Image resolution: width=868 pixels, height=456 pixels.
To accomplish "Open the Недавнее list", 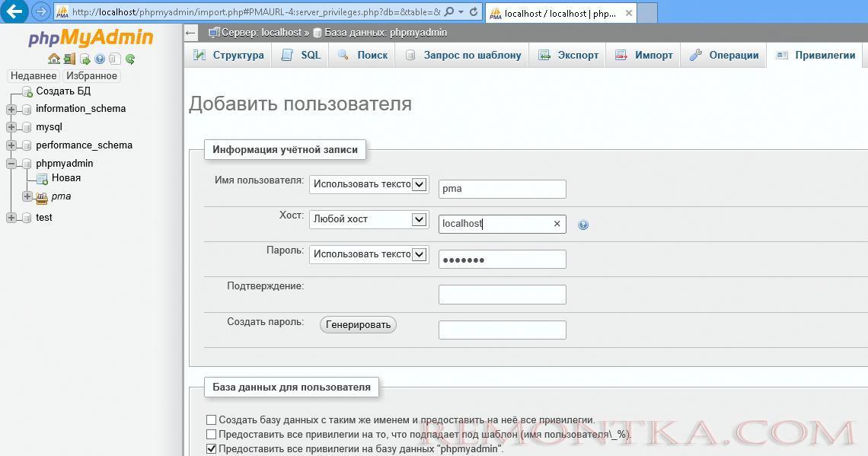I will tap(34, 76).
